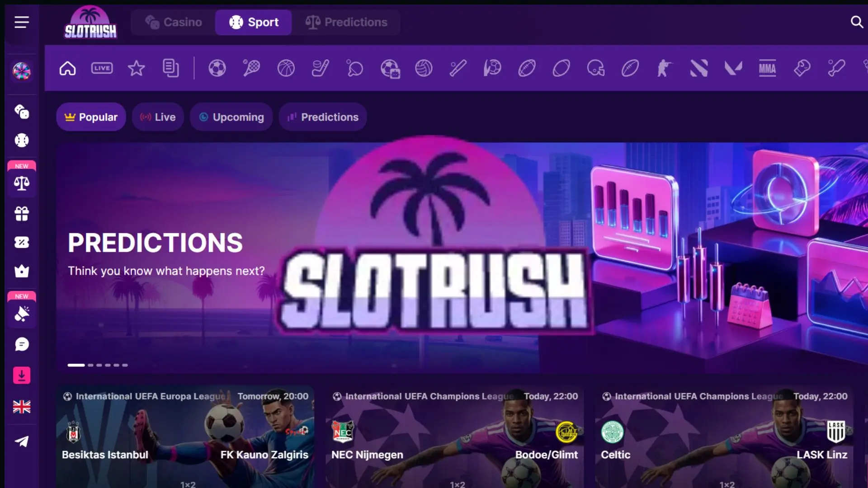Click the Slotrush logo
Viewport: 868px width, 488px height.
click(90, 22)
